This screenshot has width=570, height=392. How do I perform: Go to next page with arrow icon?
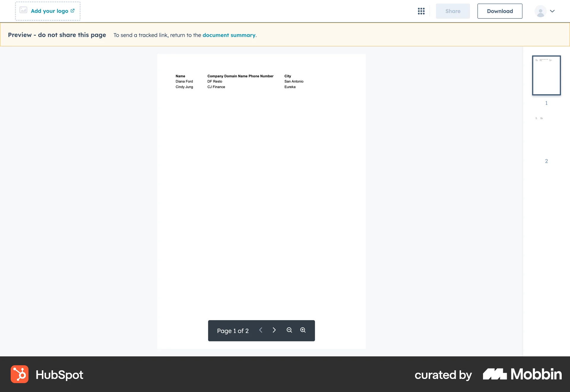(x=274, y=330)
